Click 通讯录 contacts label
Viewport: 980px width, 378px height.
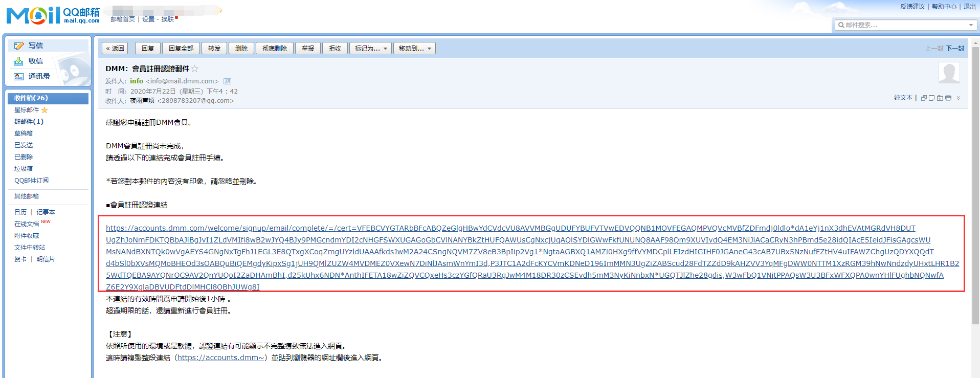click(x=39, y=76)
